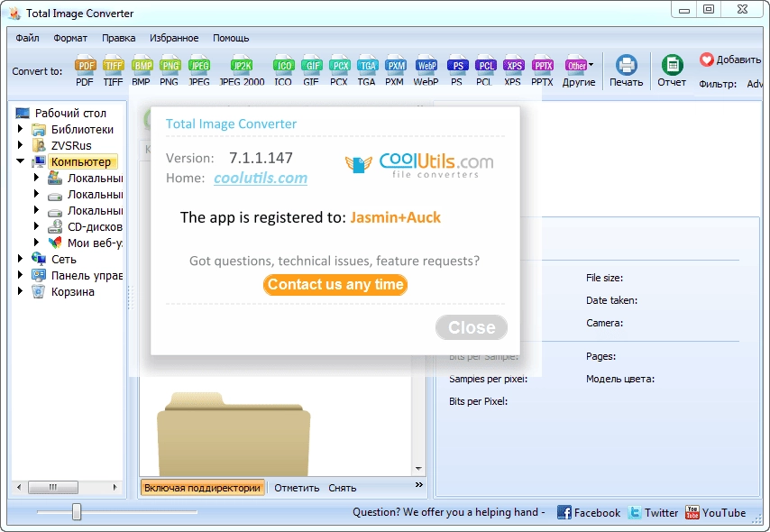Click the Печать print icon
Image resolution: width=770 pixels, height=532 pixels.
(x=626, y=70)
